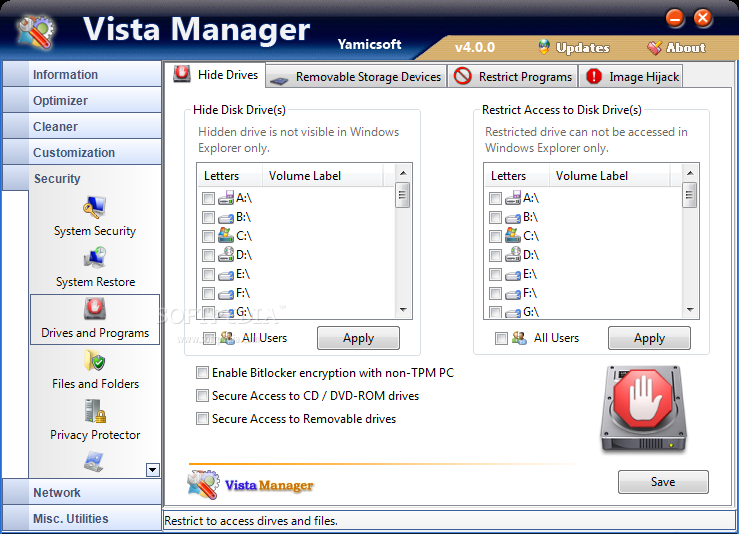Viewport: 739px width, 534px height.
Task: Enable Secure Access to Removable drives
Action: coord(202,419)
